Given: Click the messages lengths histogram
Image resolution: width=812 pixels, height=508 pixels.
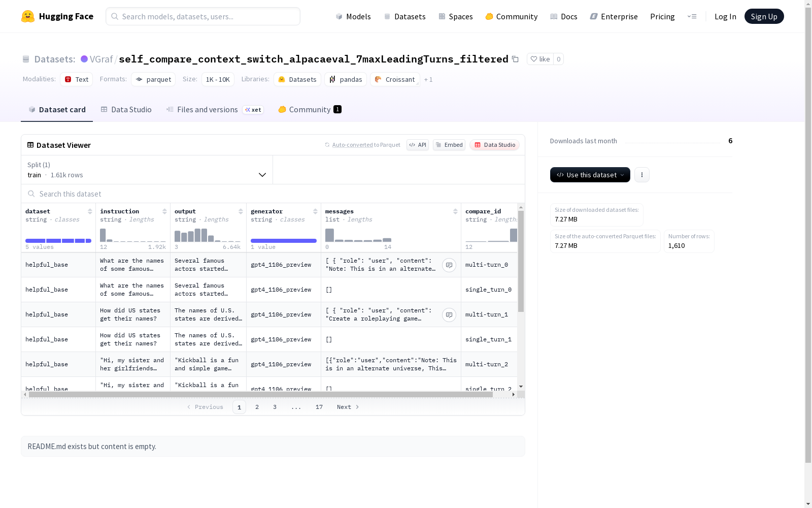Looking at the screenshot, I should tap(358, 235).
